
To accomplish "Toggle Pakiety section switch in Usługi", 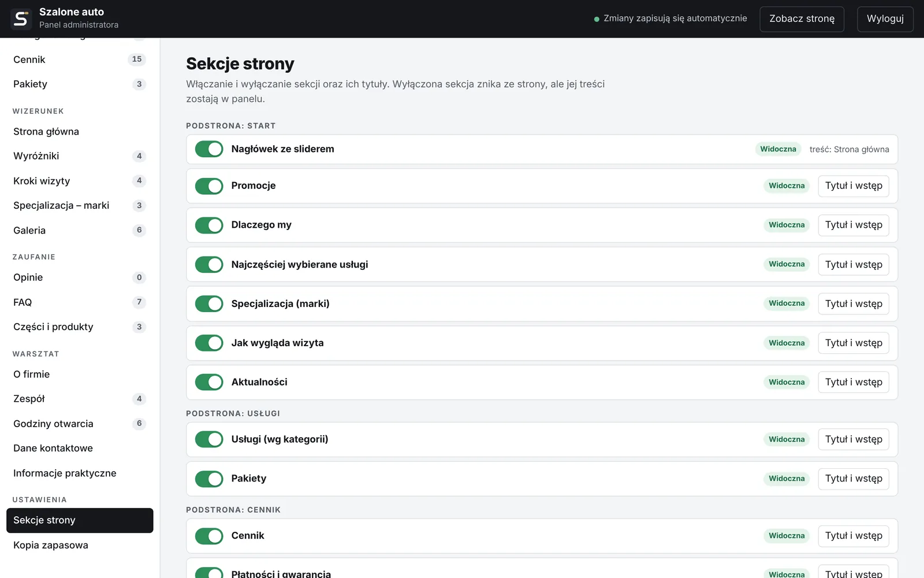I will 209,479.
